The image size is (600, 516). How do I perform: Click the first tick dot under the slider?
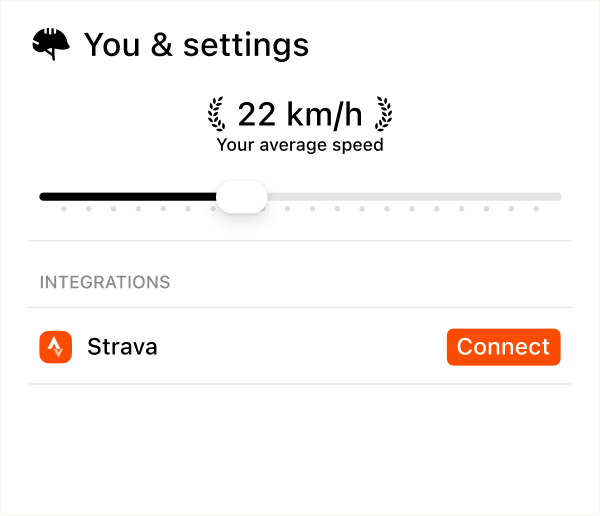pyautogui.click(x=63, y=210)
